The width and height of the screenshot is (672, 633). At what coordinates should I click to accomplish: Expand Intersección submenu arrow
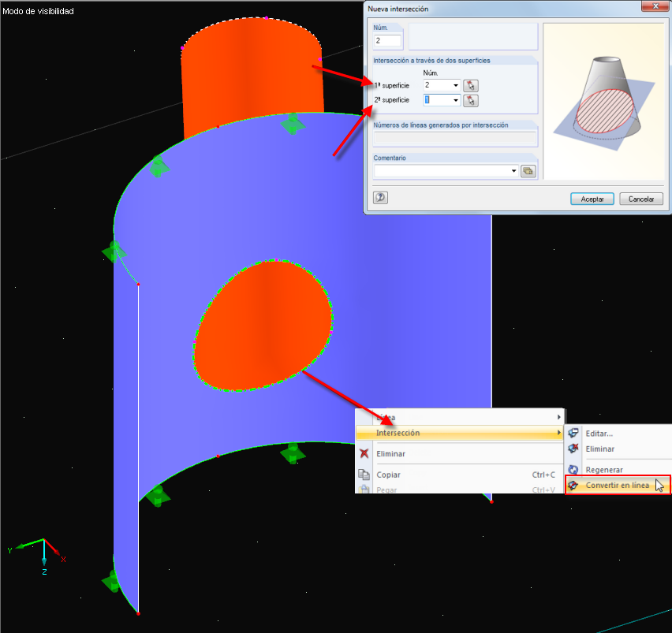coord(559,433)
